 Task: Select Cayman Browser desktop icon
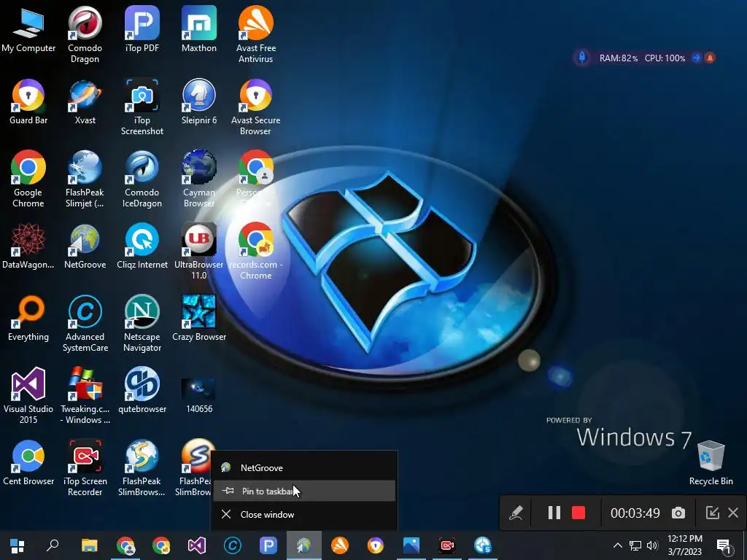[198, 179]
